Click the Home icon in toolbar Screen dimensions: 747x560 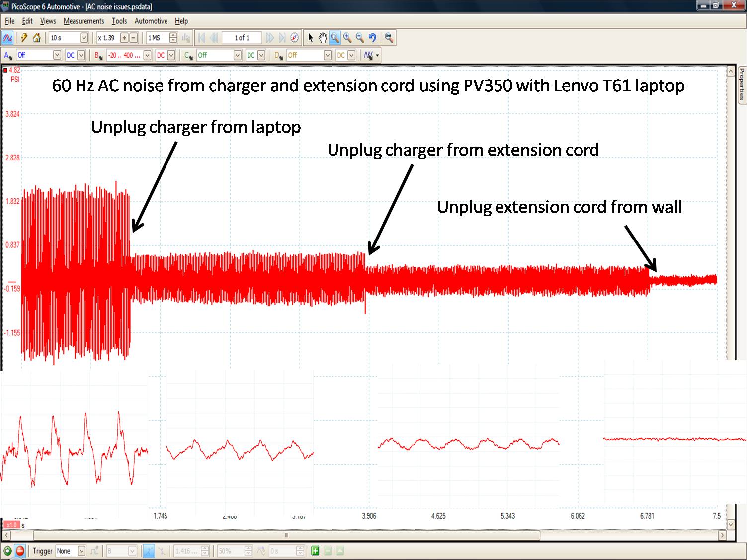tap(36, 38)
